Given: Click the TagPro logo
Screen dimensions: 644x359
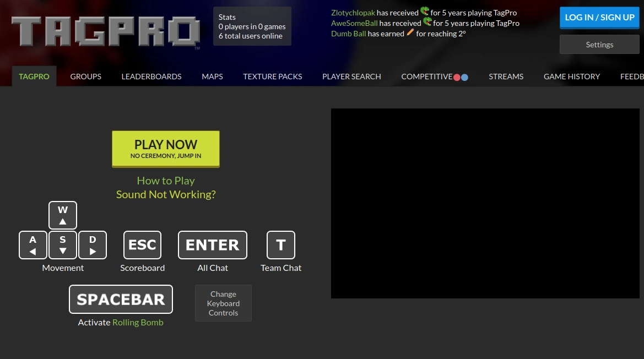Looking at the screenshot, I should [x=105, y=32].
